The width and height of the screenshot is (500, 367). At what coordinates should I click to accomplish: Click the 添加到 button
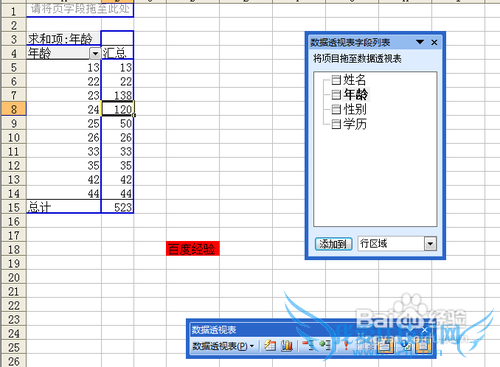pos(333,244)
